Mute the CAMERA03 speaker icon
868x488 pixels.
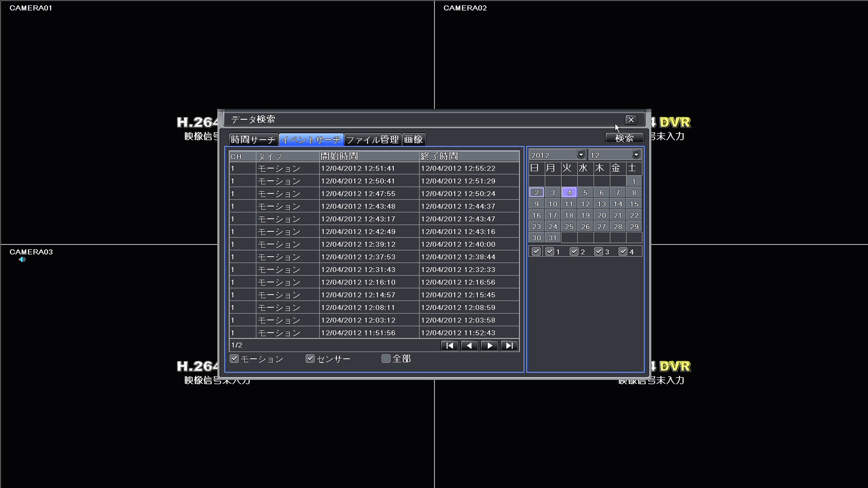coord(21,260)
